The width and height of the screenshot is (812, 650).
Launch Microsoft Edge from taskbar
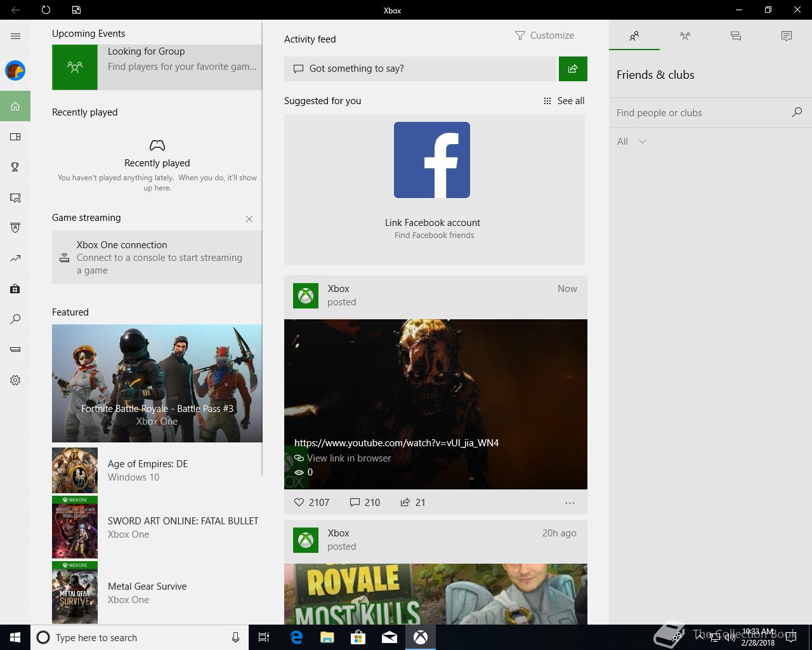point(296,637)
